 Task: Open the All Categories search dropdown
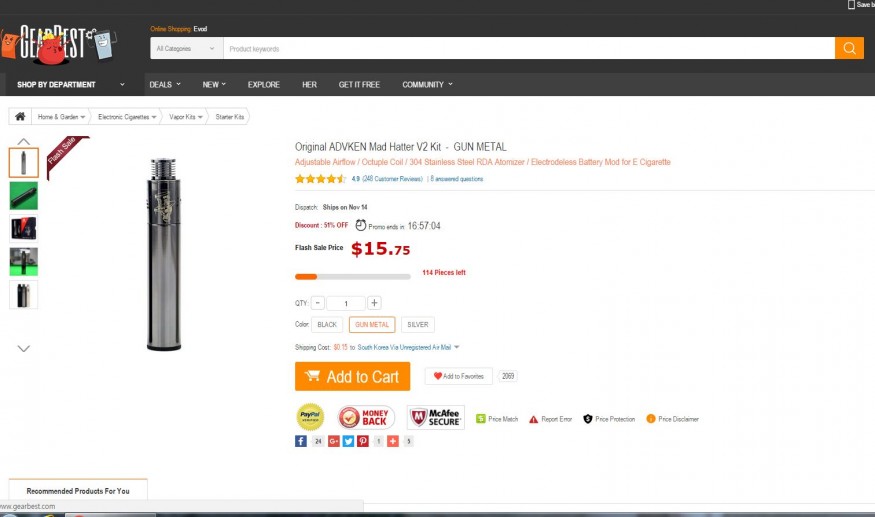(186, 48)
